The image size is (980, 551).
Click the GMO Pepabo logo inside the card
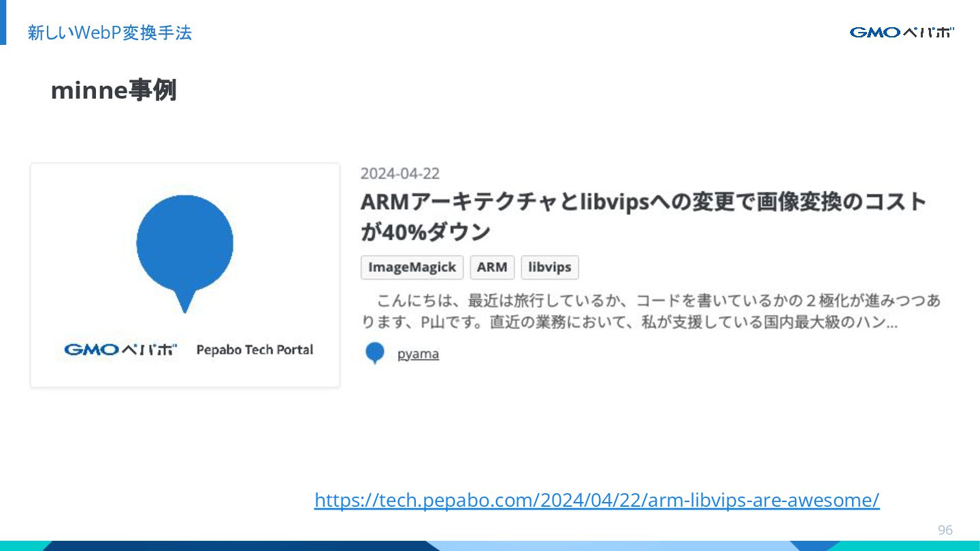pyautogui.click(x=120, y=350)
